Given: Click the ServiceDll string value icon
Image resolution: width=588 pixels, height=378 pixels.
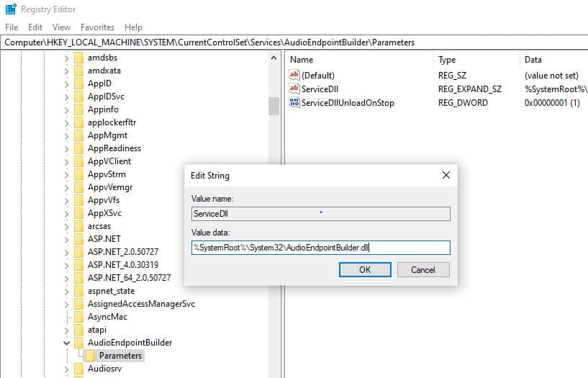Looking at the screenshot, I should (x=294, y=89).
